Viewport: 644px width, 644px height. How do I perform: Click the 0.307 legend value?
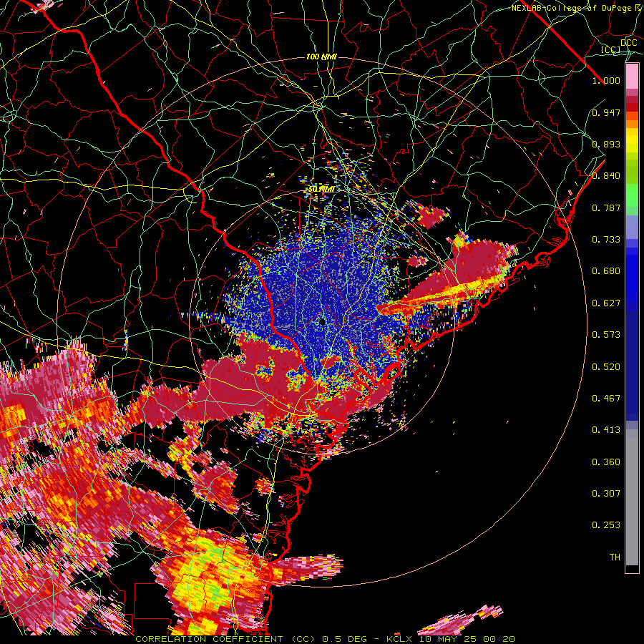click(x=606, y=494)
